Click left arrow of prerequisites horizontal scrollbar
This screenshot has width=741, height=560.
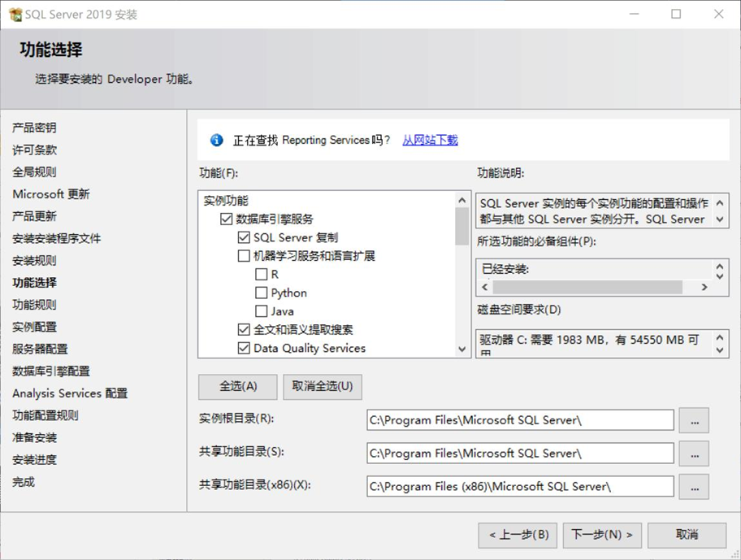point(485,287)
